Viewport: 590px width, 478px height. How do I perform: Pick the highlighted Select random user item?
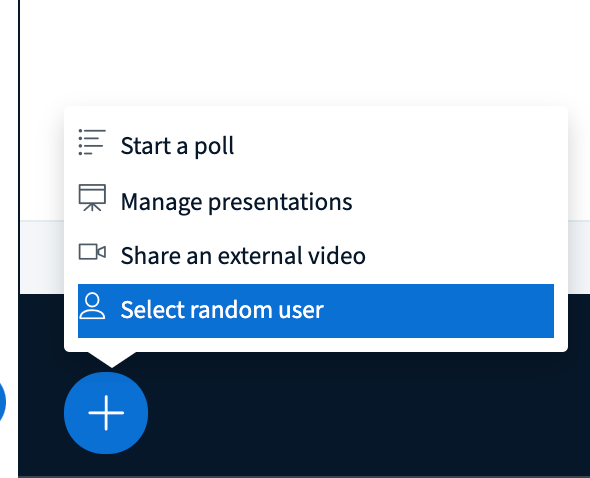coord(316,311)
